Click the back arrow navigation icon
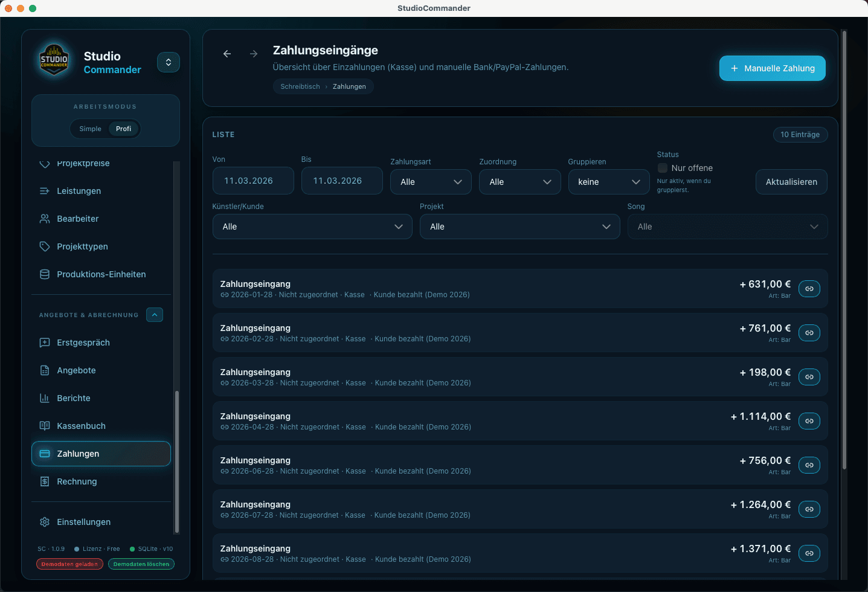The width and height of the screenshot is (868, 592). [x=227, y=54]
